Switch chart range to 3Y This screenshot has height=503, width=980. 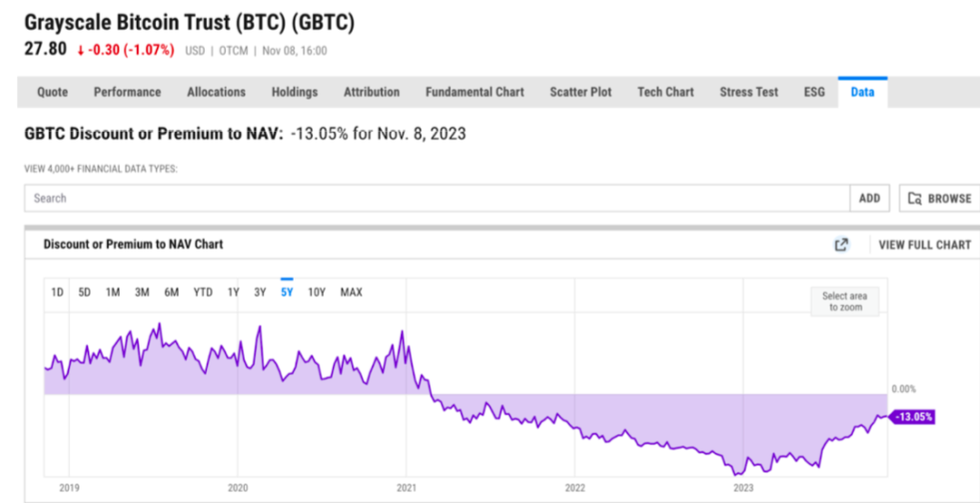click(260, 292)
